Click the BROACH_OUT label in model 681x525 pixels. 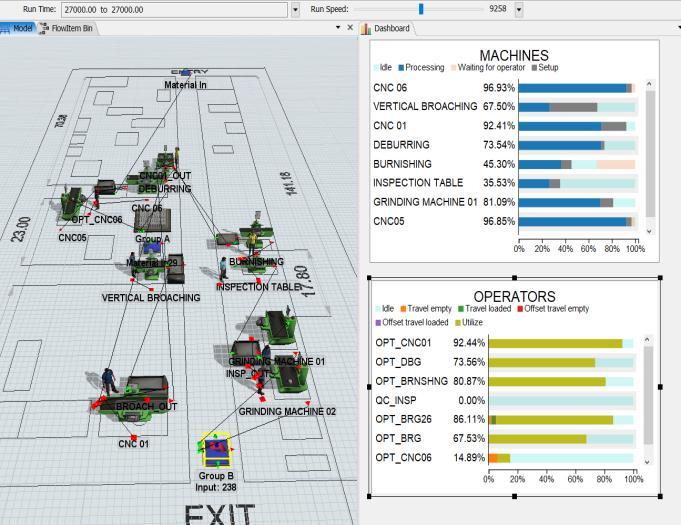pyautogui.click(x=146, y=406)
